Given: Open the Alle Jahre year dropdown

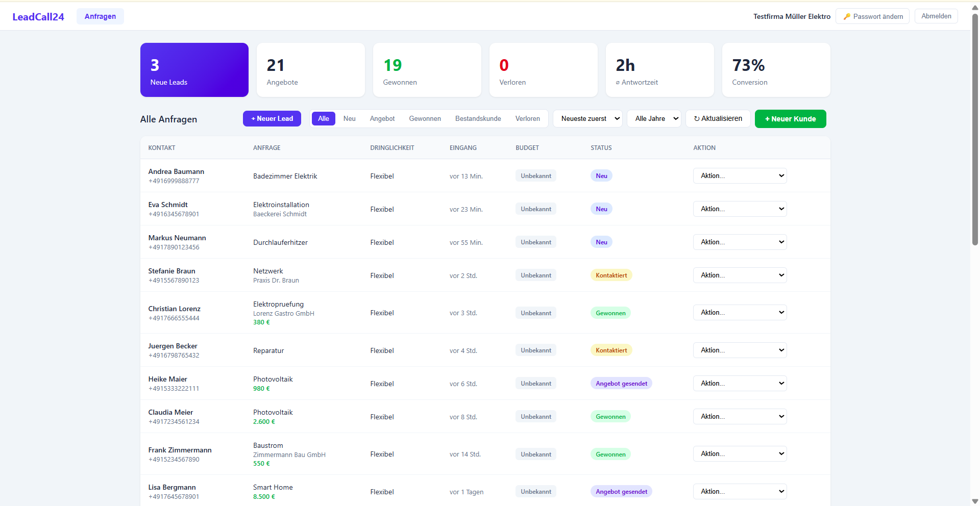Looking at the screenshot, I should pos(654,118).
